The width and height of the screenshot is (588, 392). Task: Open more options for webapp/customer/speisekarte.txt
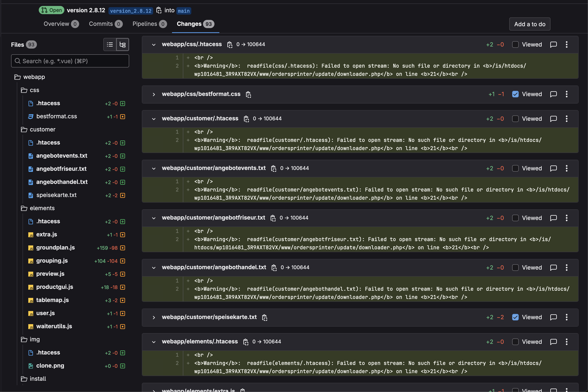click(566, 317)
